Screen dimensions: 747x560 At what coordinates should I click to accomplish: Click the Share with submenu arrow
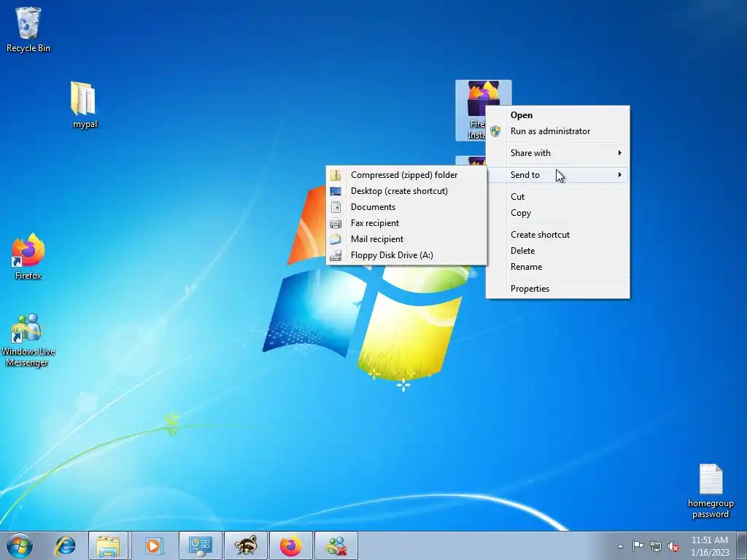tap(619, 153)
